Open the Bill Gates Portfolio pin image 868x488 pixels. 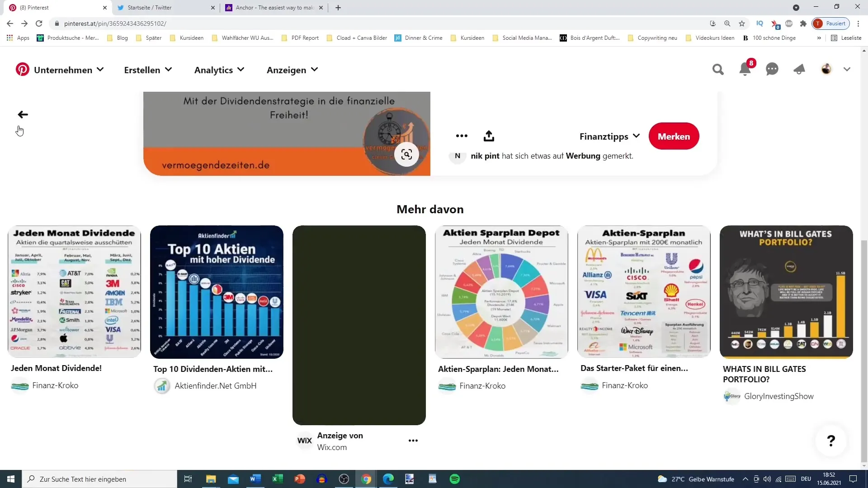coord(786,292)
